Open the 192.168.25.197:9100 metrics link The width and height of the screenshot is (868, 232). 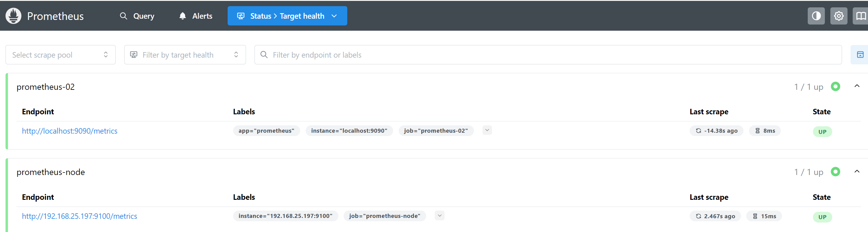pyautogui.click(x=80, y=216)
